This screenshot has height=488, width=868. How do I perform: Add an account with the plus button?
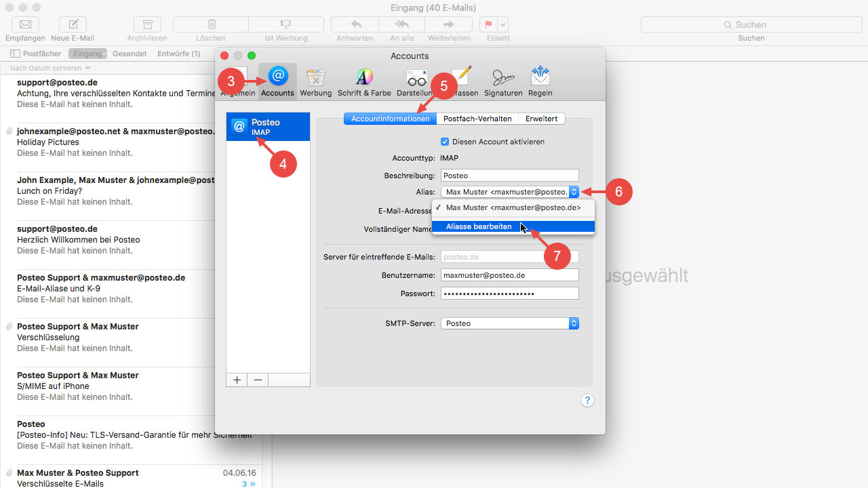click(x=237, y=380)
